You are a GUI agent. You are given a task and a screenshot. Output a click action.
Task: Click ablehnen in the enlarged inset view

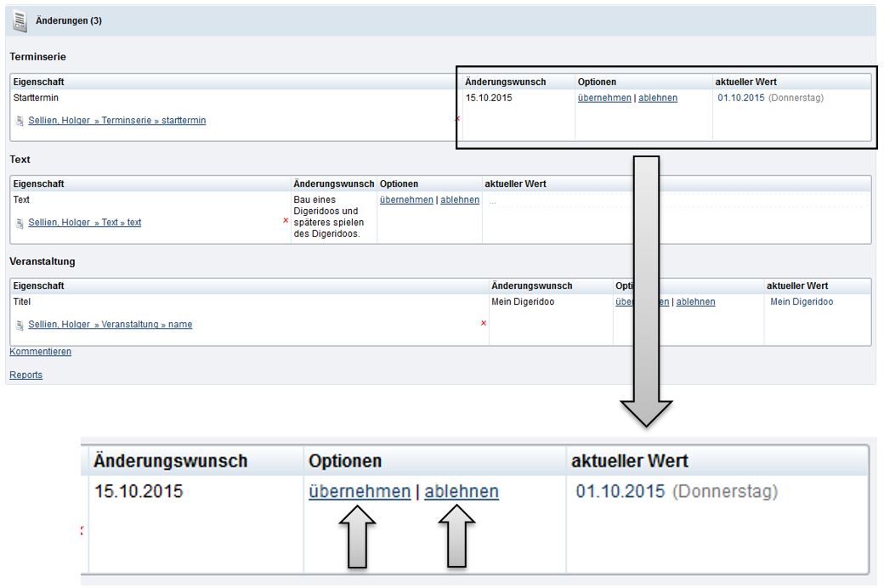click(x=462, y=492)
